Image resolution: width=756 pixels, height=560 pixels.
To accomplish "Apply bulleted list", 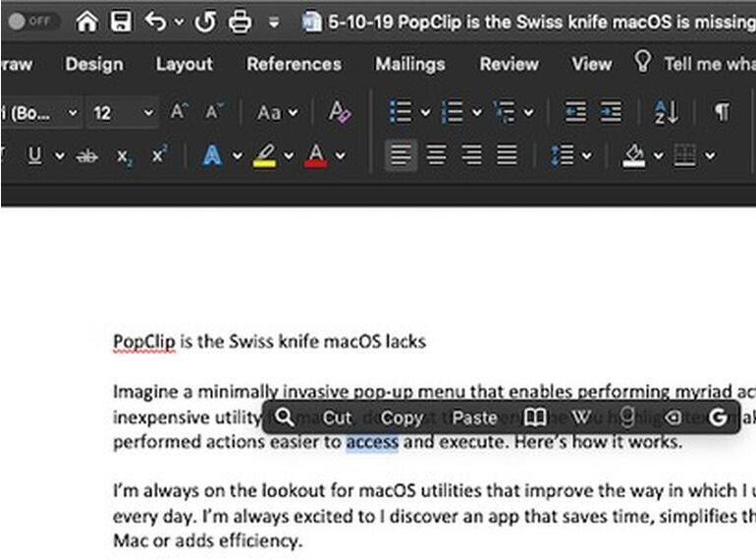I will (401, 112).
